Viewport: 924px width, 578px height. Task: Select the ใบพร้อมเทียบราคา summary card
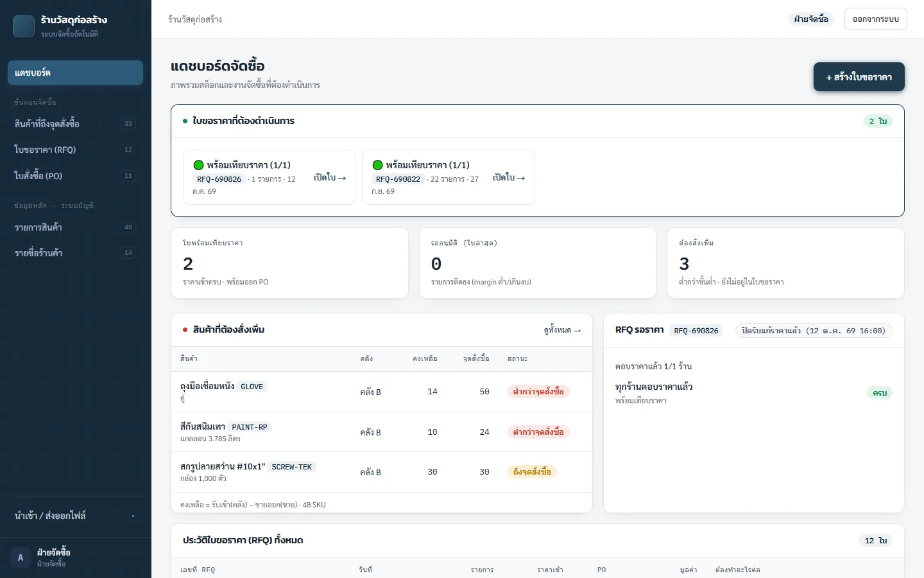pos(289,263)
